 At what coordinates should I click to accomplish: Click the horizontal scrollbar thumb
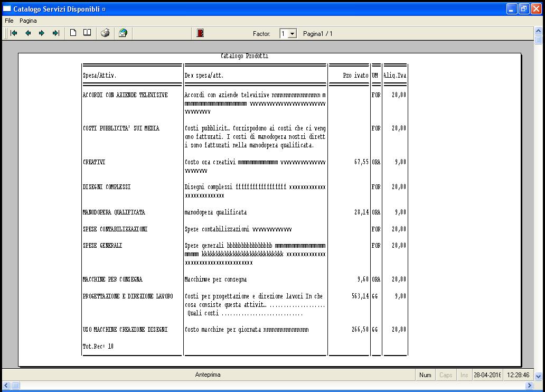(15, 385)
